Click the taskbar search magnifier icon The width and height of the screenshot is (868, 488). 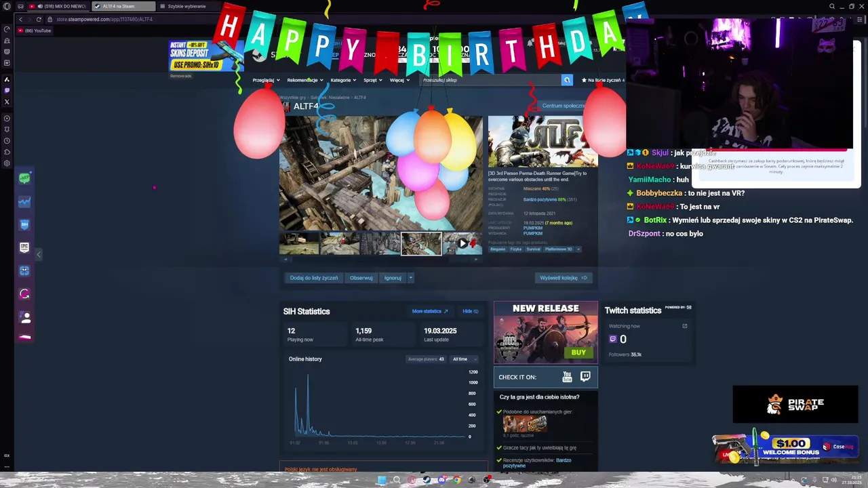(397, 480)
